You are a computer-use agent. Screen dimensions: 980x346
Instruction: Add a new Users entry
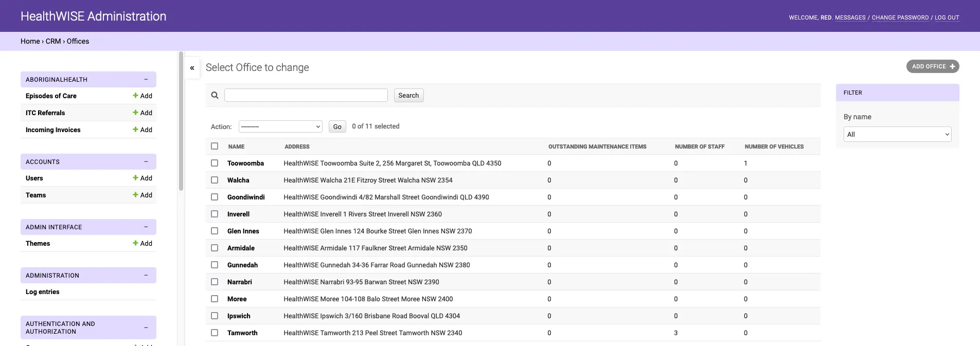point(142,178)
